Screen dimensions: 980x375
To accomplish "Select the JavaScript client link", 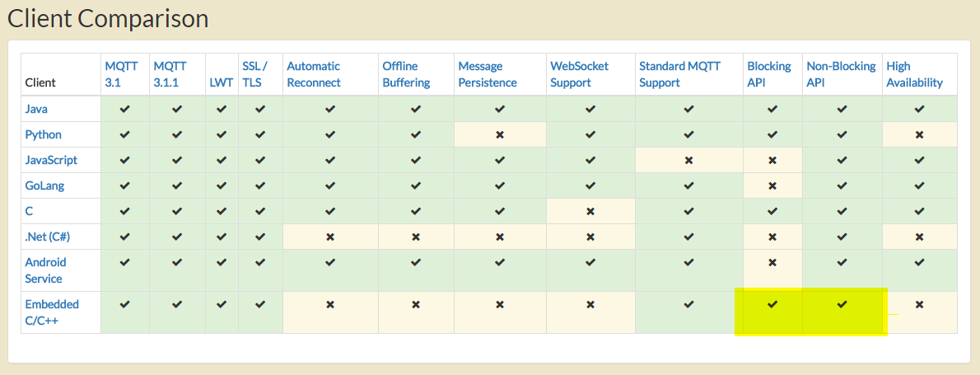I will (51, 160).
